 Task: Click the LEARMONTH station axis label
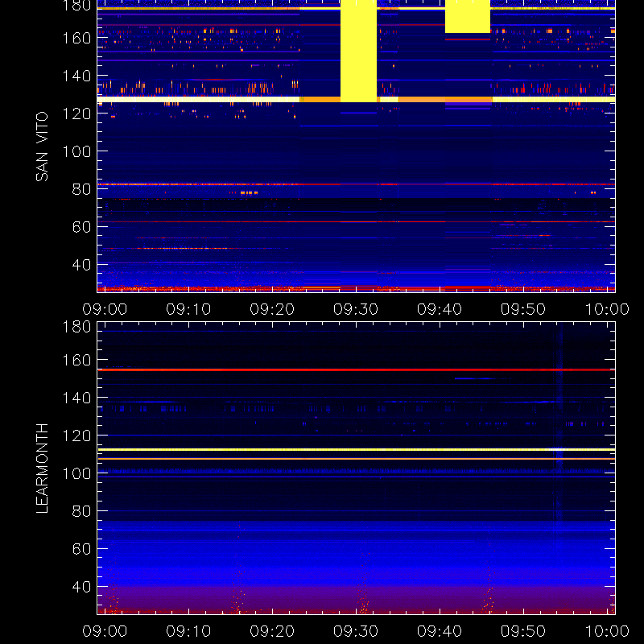[42, 469]
